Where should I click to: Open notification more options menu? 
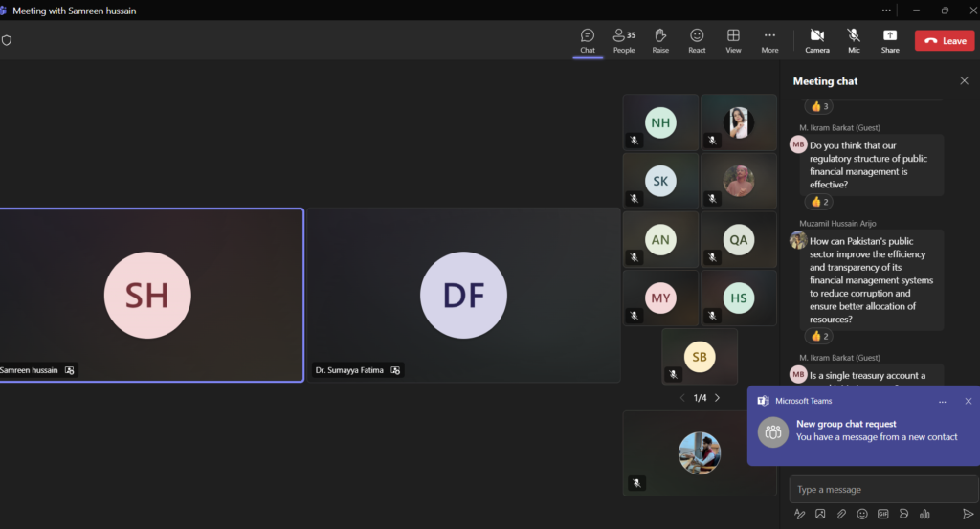(x=942, y=402)
